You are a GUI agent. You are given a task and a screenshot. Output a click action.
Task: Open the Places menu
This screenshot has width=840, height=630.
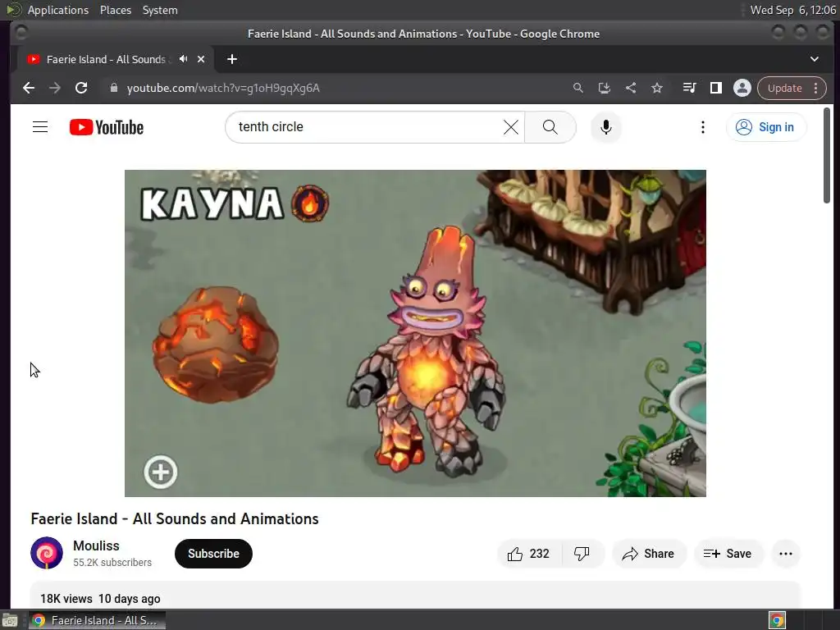(115, 10)
